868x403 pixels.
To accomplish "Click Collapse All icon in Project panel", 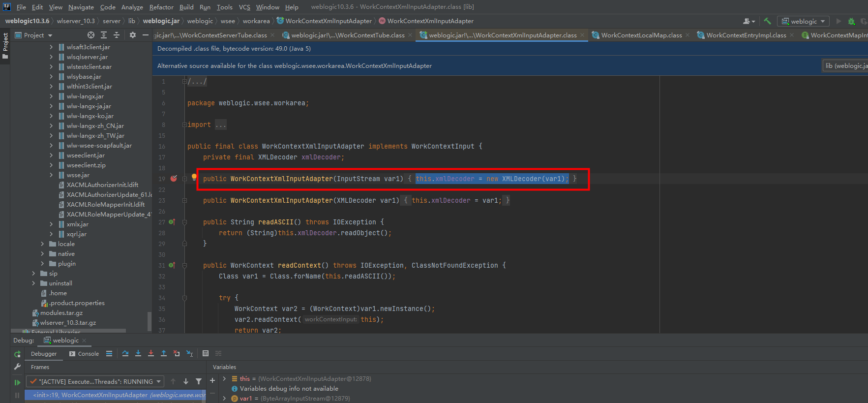I will 117,35.
